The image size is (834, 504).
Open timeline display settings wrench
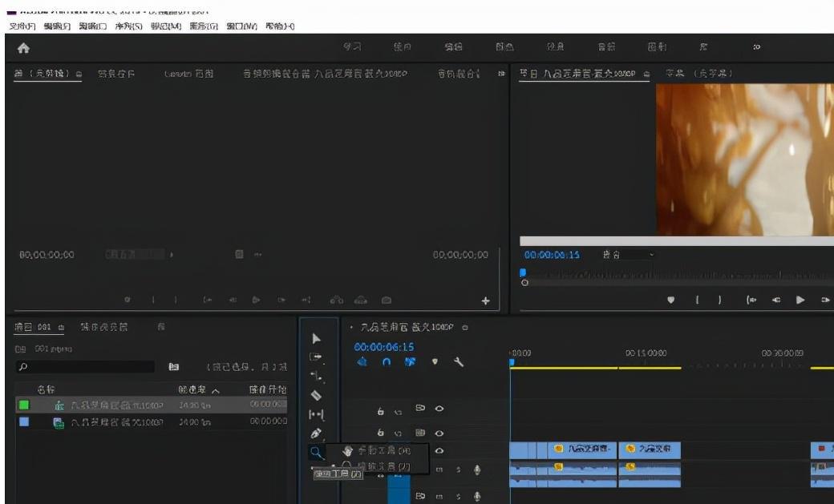[x=459, y=362]
